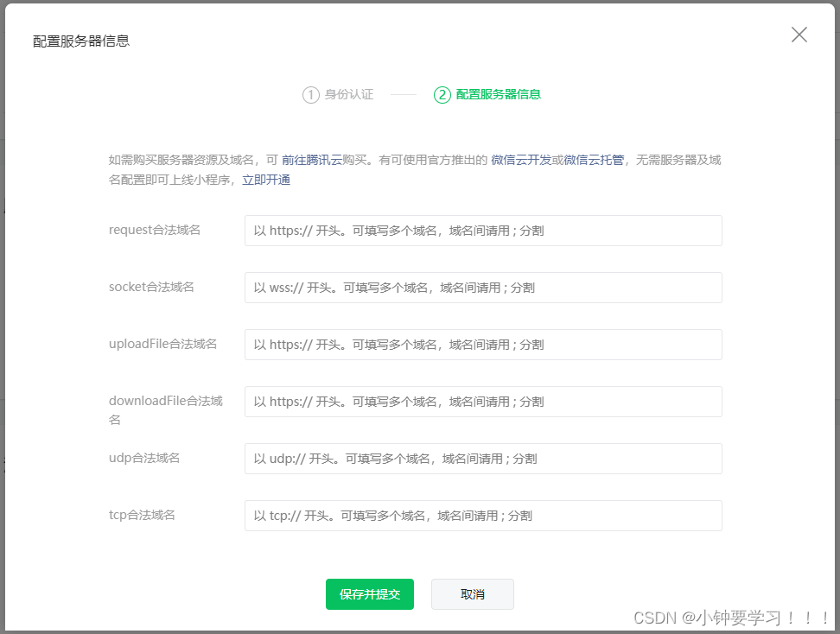Close the 配置服务器信息 dialog with X
840x634 pixels.
coord(799,35)
